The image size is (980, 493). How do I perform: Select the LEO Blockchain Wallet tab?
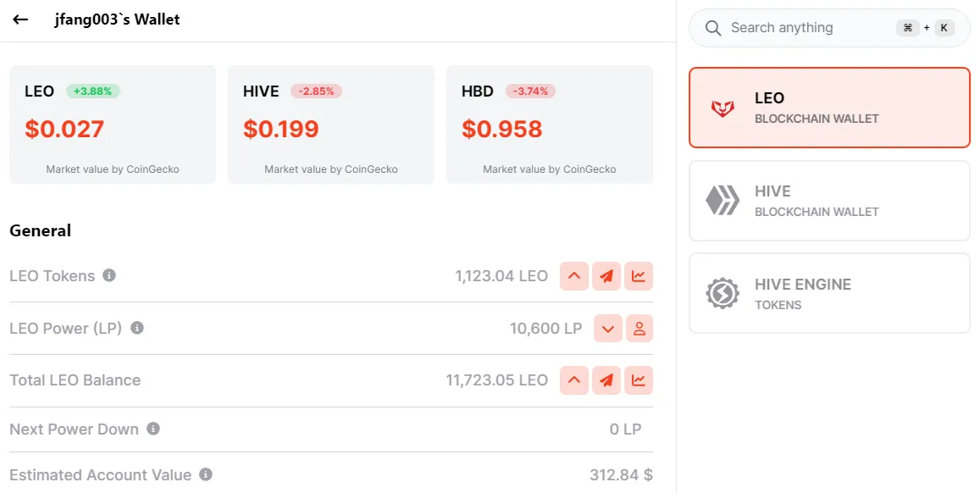pyautogui.click(x=829, y=108)
